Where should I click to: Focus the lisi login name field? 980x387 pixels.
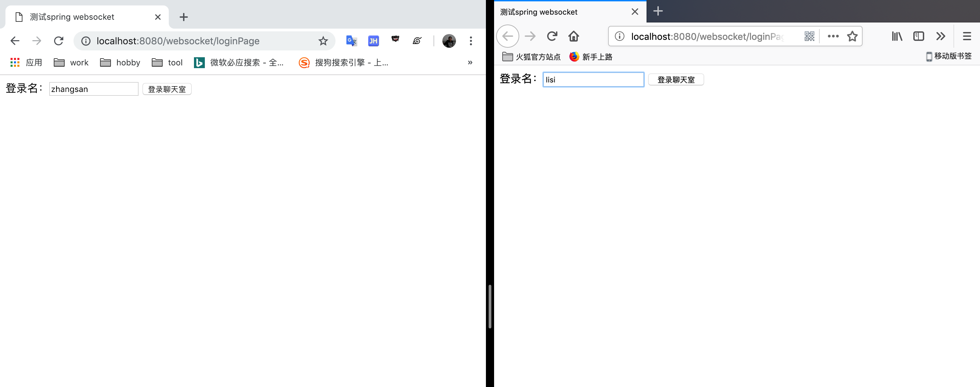tap(593, 80)
